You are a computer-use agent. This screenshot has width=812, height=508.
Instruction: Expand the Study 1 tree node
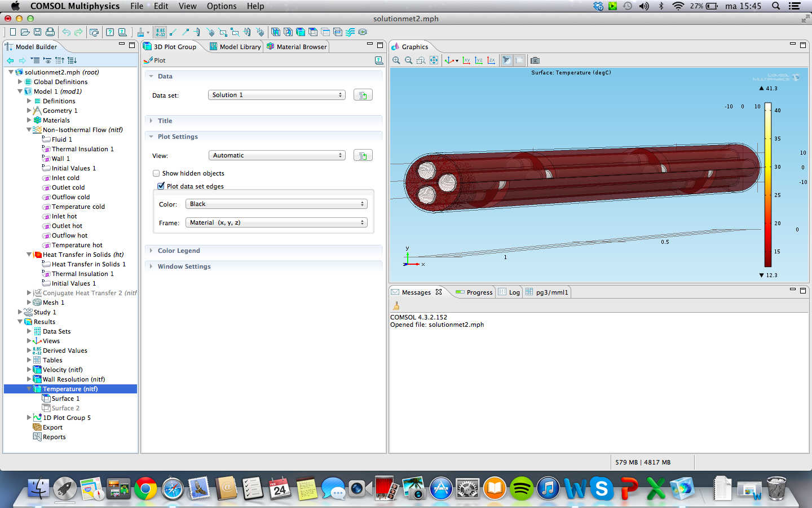[20, 312]
